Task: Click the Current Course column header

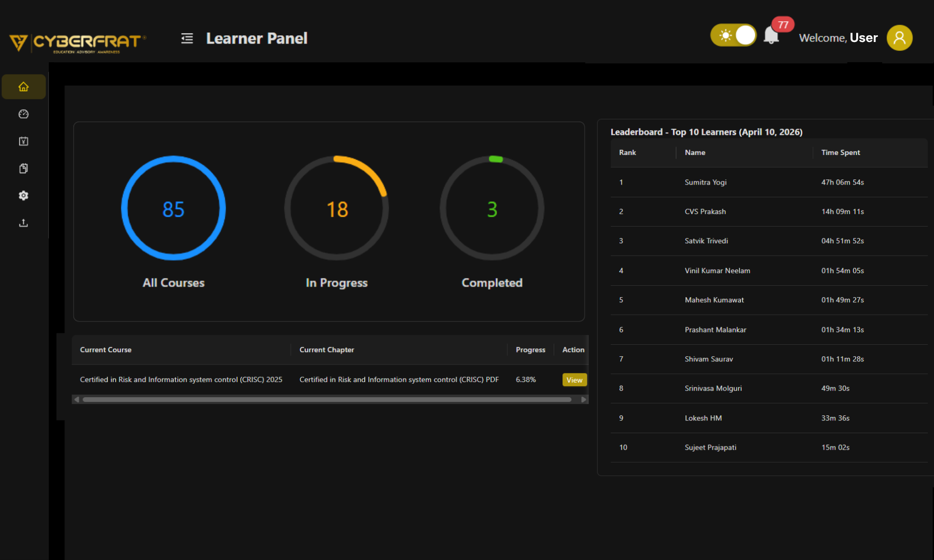Action: tap(106, 350)
